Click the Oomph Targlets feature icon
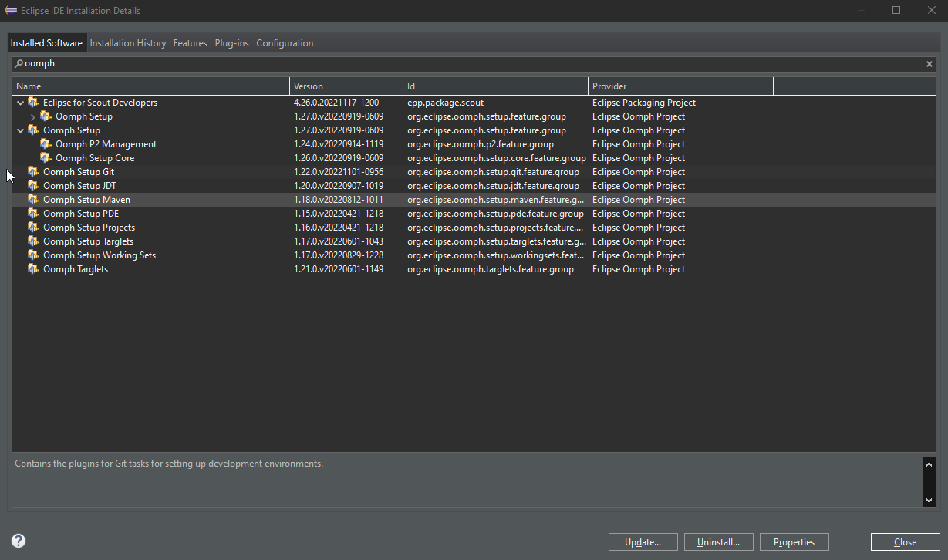948x560 pixels. [33, 269]
